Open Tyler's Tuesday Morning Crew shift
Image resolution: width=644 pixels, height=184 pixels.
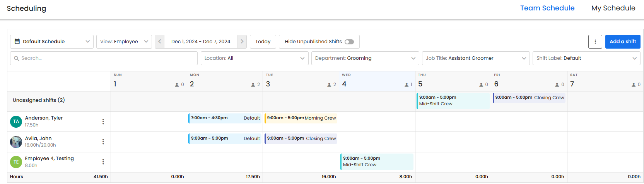click(x=301, y=118)
